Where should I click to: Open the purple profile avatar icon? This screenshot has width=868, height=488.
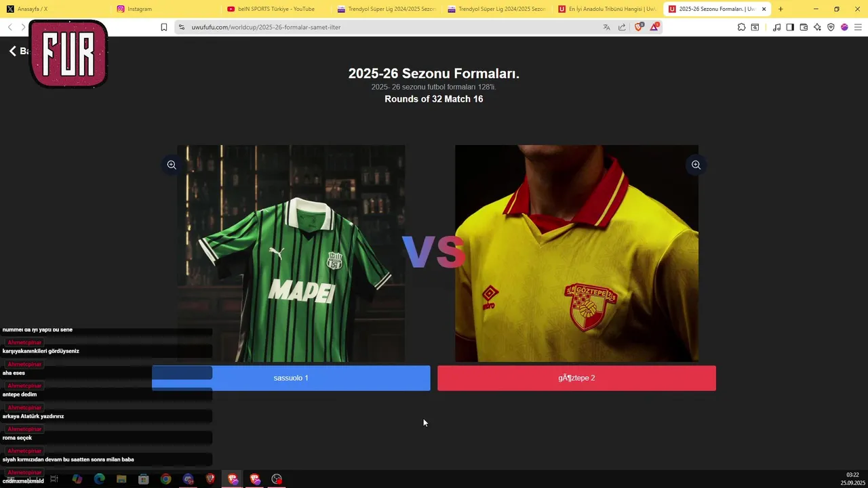[844, 27]
